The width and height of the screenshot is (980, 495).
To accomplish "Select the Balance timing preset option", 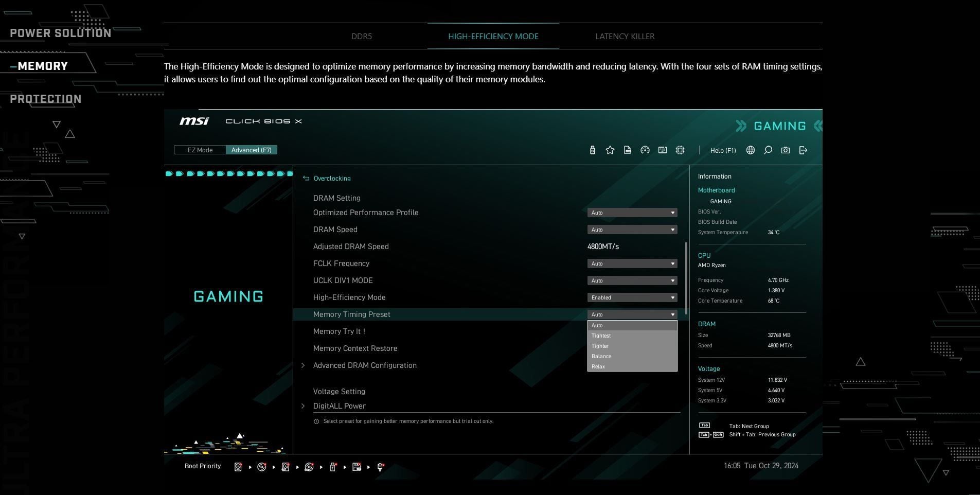I will click(601, 356).
